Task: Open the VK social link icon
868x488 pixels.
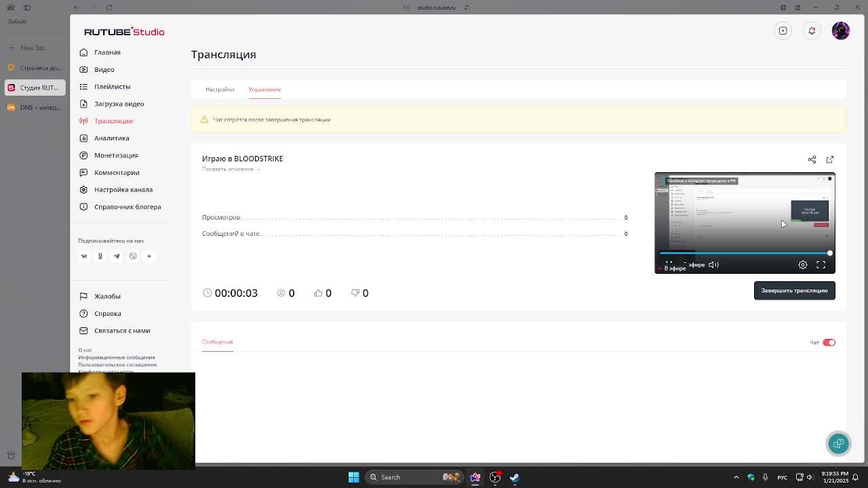Action: [84, 256]
